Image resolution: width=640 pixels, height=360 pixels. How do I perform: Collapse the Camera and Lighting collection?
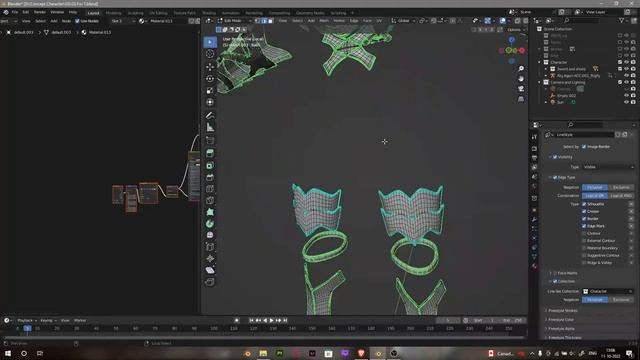(540, 82)
